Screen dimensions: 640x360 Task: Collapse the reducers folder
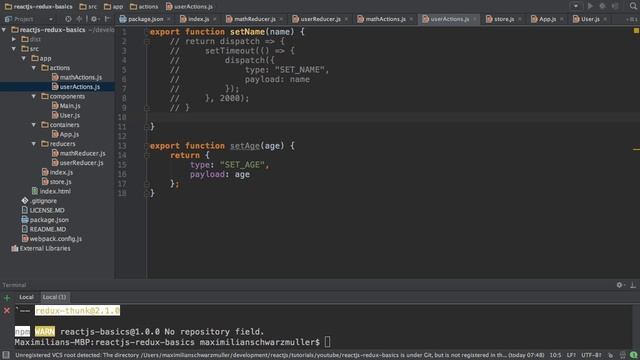pos(34,144)
